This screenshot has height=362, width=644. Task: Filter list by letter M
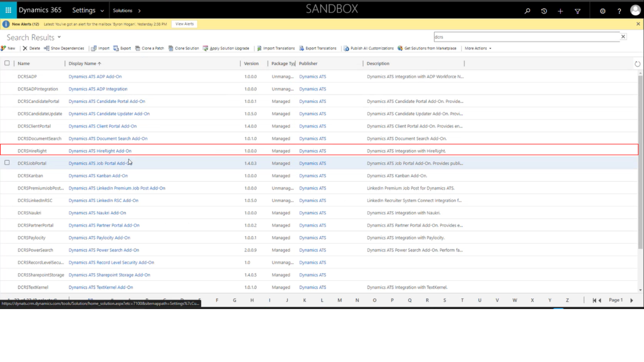pyautogui.click(x=339, y=300)
